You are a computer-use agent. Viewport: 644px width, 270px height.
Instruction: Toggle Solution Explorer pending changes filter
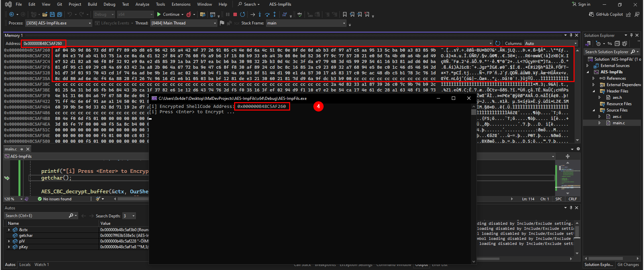coord(598,44)
